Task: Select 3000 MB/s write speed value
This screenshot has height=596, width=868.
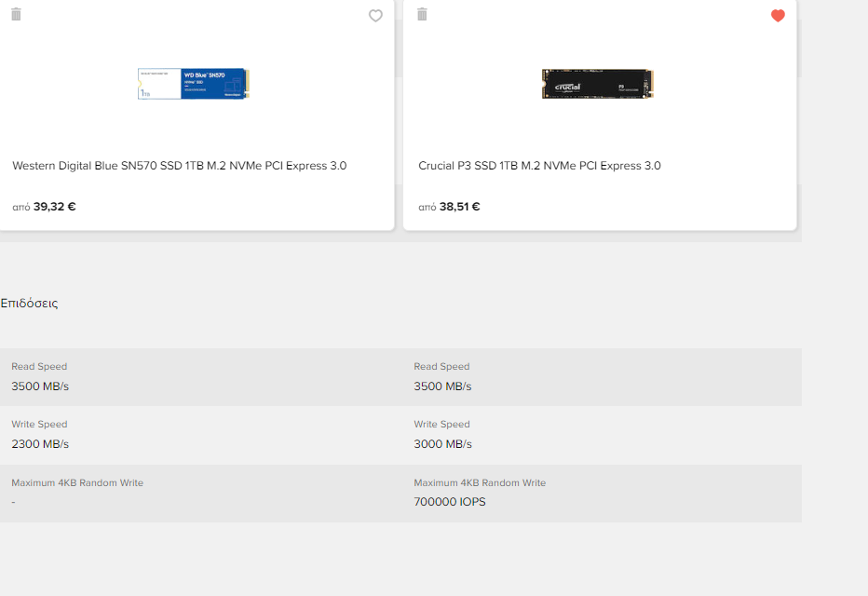Action: pyautogui.click(x=443, y=444)
